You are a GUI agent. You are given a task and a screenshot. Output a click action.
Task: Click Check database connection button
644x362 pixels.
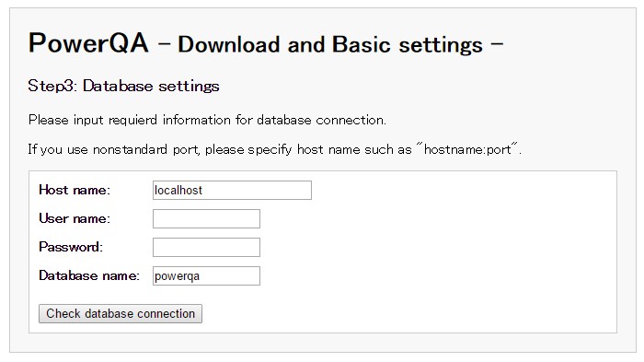121,313
